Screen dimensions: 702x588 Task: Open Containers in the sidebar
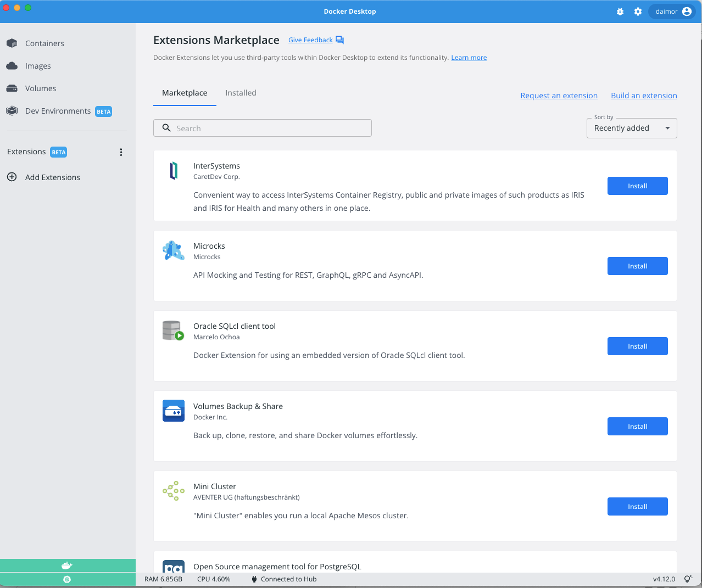click(x=44, y=43)
